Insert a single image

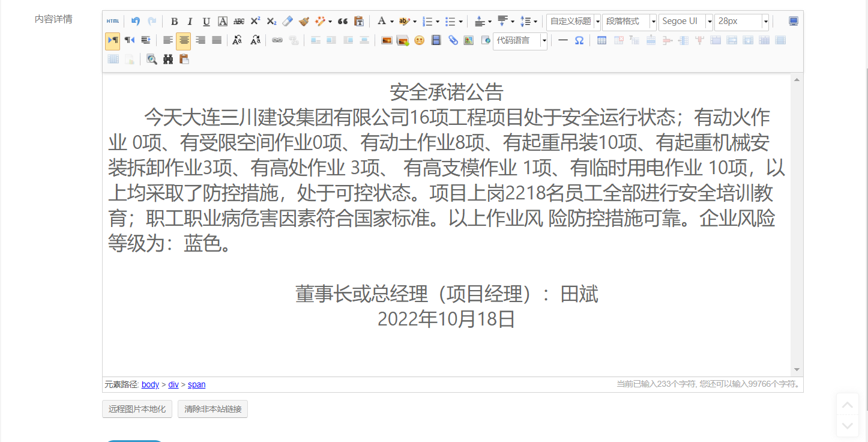point(387,41)
